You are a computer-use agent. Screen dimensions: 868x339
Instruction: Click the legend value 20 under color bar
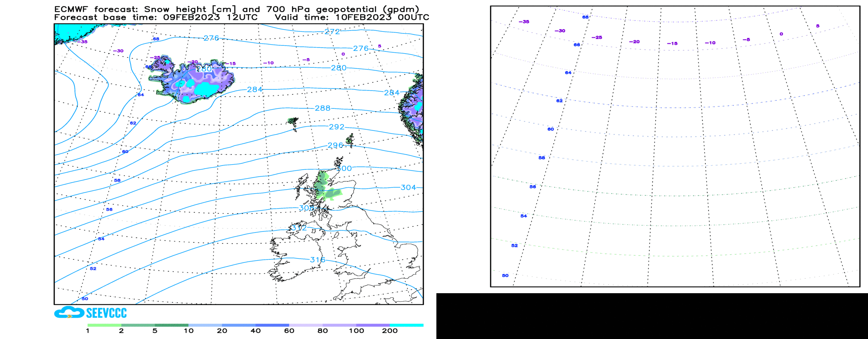click(222, 331)
